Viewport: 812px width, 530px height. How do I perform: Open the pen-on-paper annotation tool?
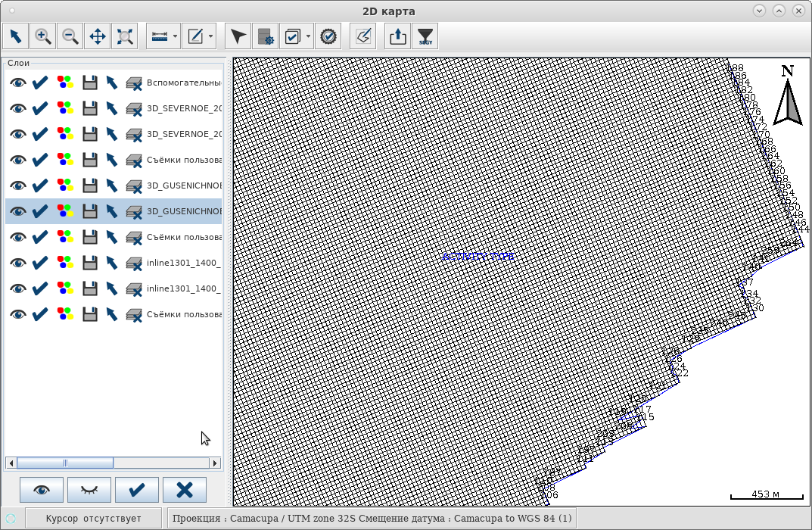coord(363,36)
